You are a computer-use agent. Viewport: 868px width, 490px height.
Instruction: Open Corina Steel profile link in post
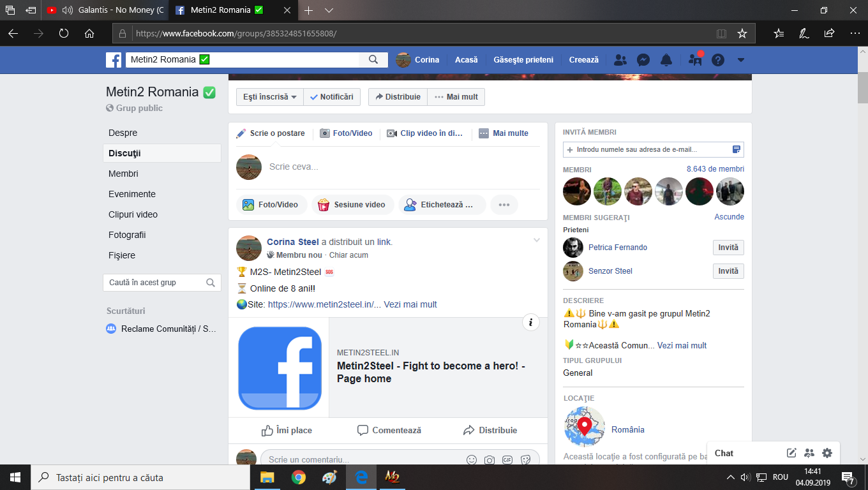click(292, 242)
